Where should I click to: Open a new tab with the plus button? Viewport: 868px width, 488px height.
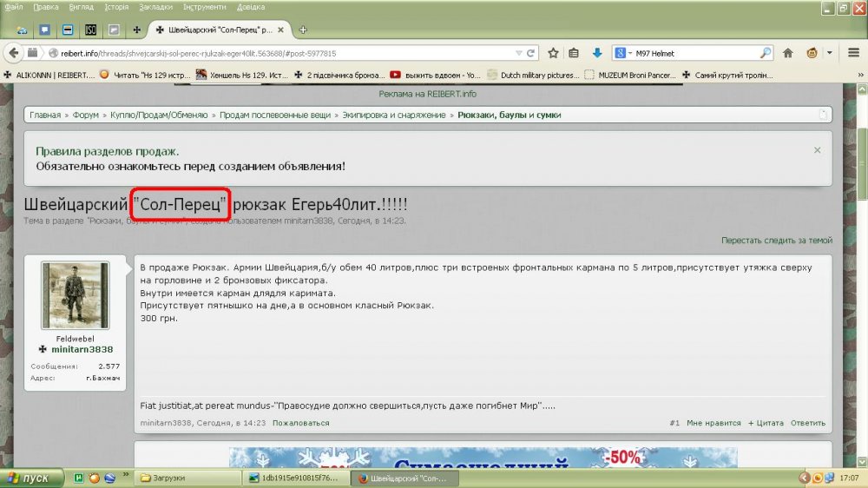click(303, 30)
